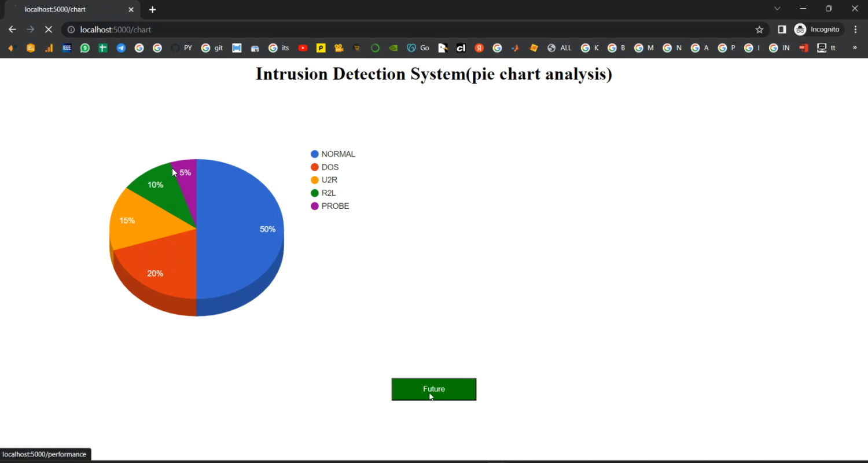Open the WhatsApp bookmark icon
Viewport: 868px width, 463px height.
[85, 48]
